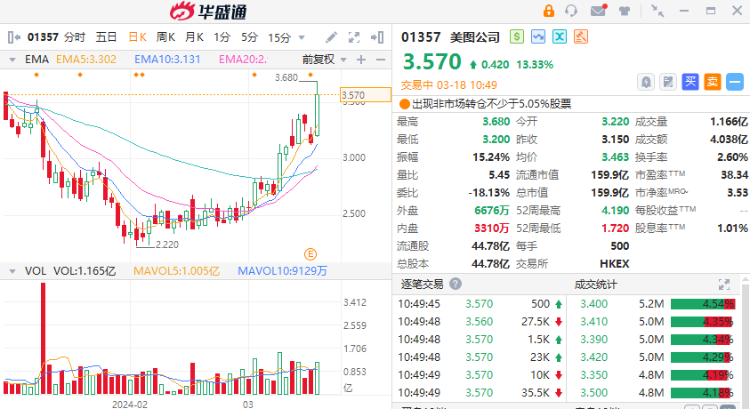Switch to 分时 intraday chart tab
This screenshot has width=750, height=409.
coord(74,37)
